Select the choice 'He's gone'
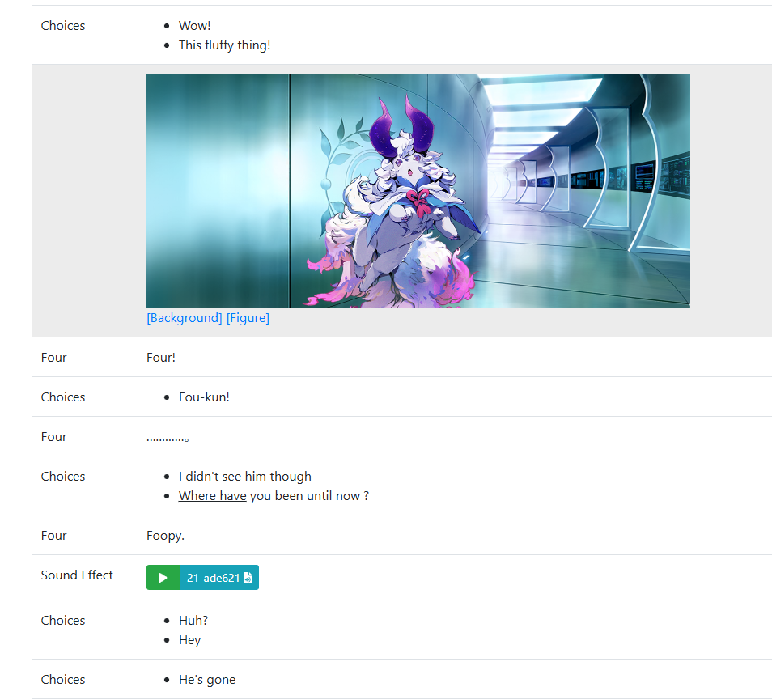The image size is (772, 700). (x=207, y=680)
